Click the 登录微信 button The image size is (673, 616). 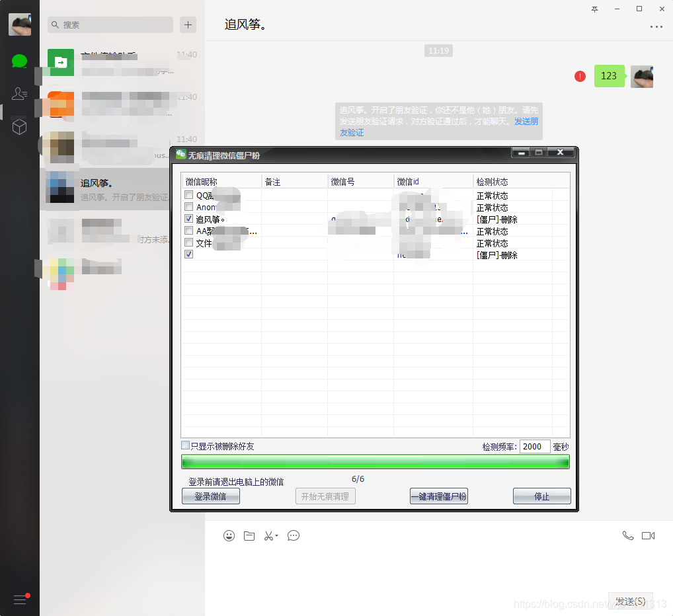tap(211, 496)
